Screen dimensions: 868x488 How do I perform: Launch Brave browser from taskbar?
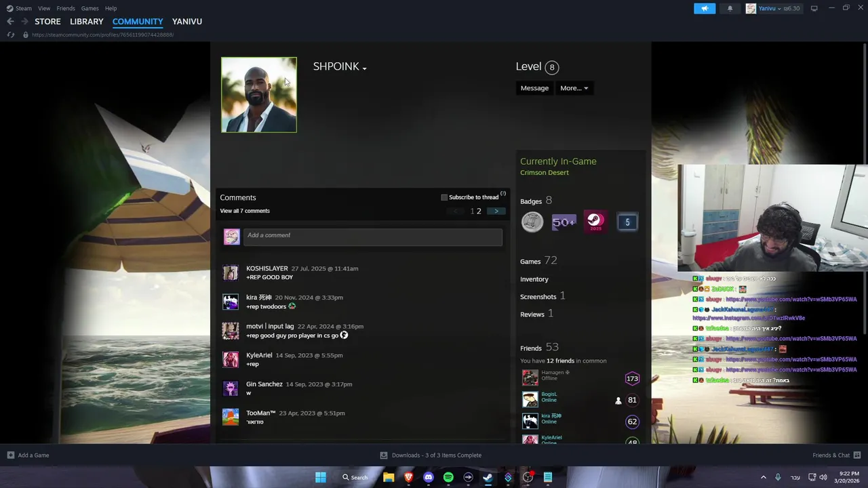click(x=408, y=477)
